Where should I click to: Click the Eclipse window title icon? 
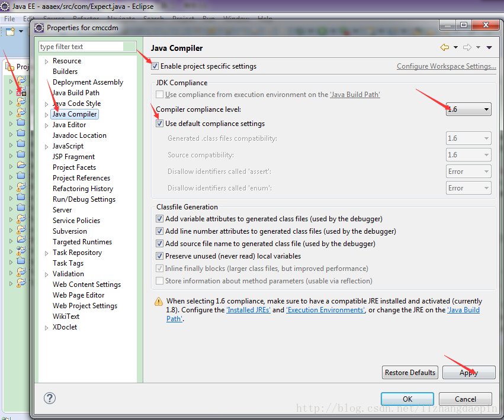(x=5, y=6)
